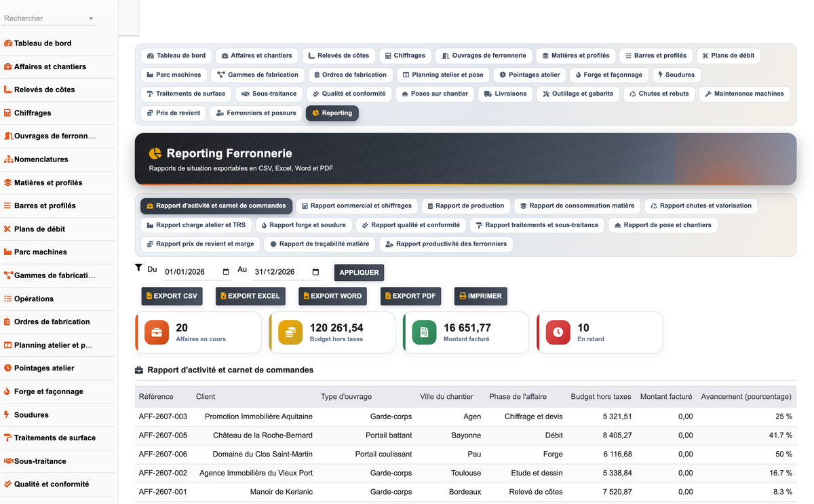This screenshot has height=504, width=814.
Task: Go to Ouvrages de ferronnerie top tab
Action: pos(484,56)
